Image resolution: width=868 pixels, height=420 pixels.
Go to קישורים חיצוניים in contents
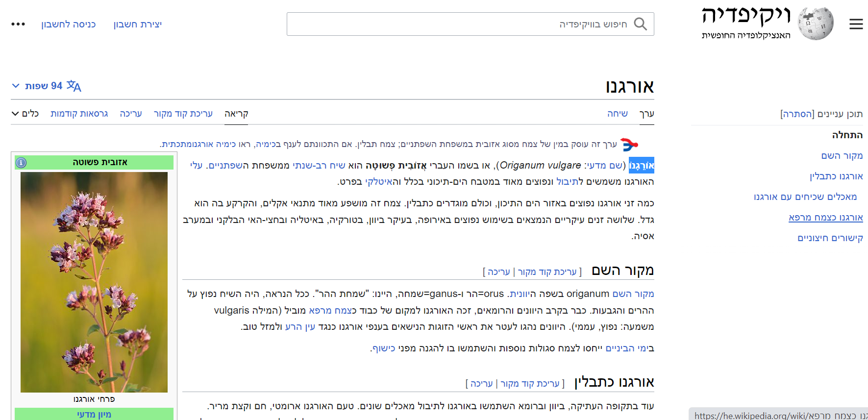[830, 238]
